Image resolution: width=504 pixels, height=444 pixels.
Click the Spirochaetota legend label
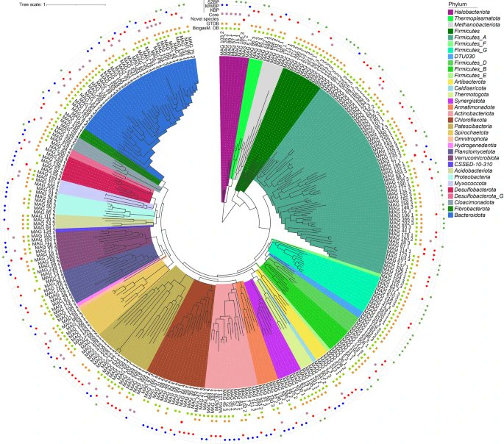pyautogui.click(x=472, y=132)
